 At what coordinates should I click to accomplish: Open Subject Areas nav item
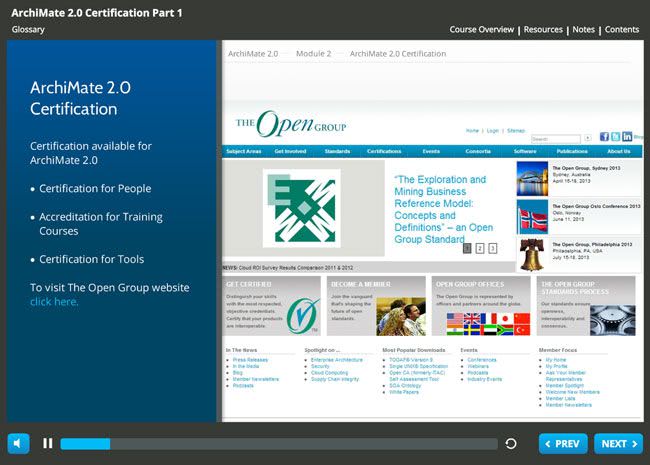click(x=244, y=151)
